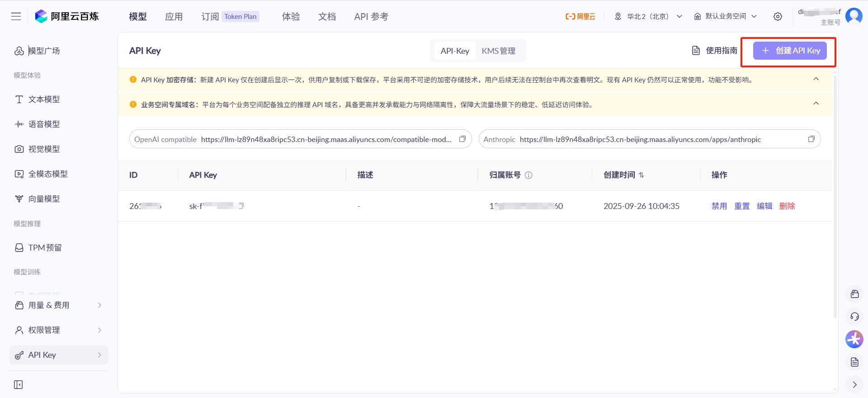Open the 体验 top menu
This screenshot has width=868, height=398.
[x=291, y=17]
